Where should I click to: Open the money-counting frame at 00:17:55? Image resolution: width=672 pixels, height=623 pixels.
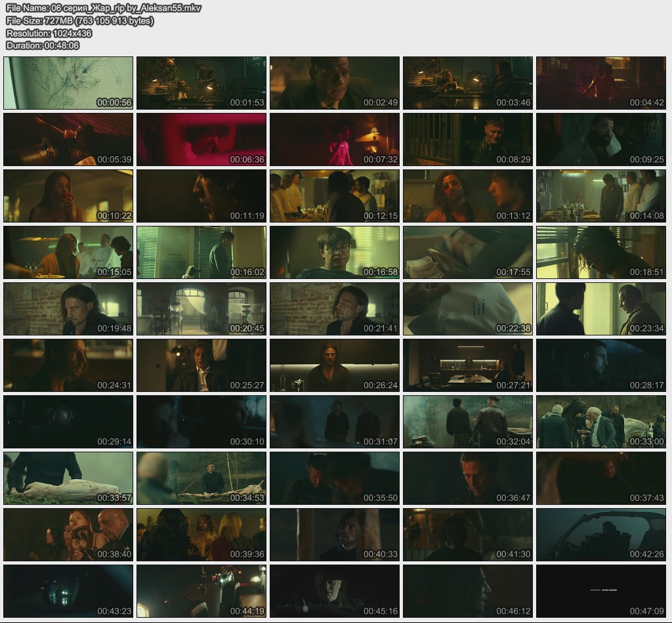pyautogui.click(x=468, y=252)
